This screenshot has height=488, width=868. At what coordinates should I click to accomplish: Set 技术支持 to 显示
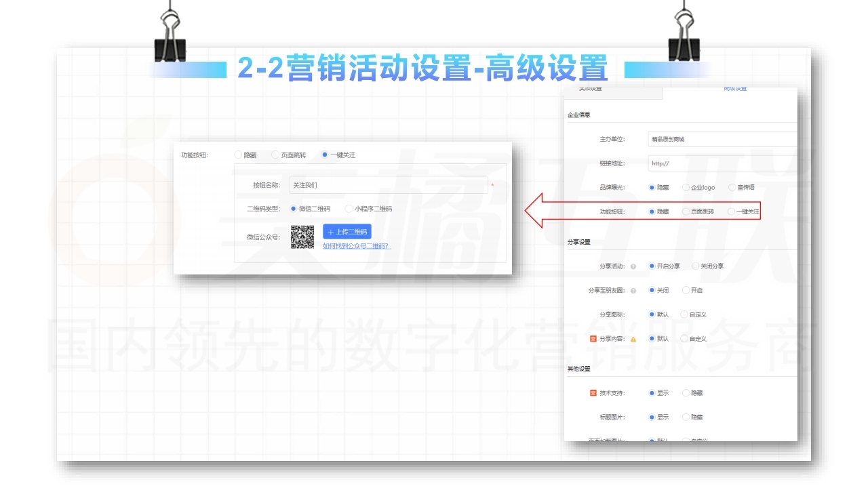652,393
